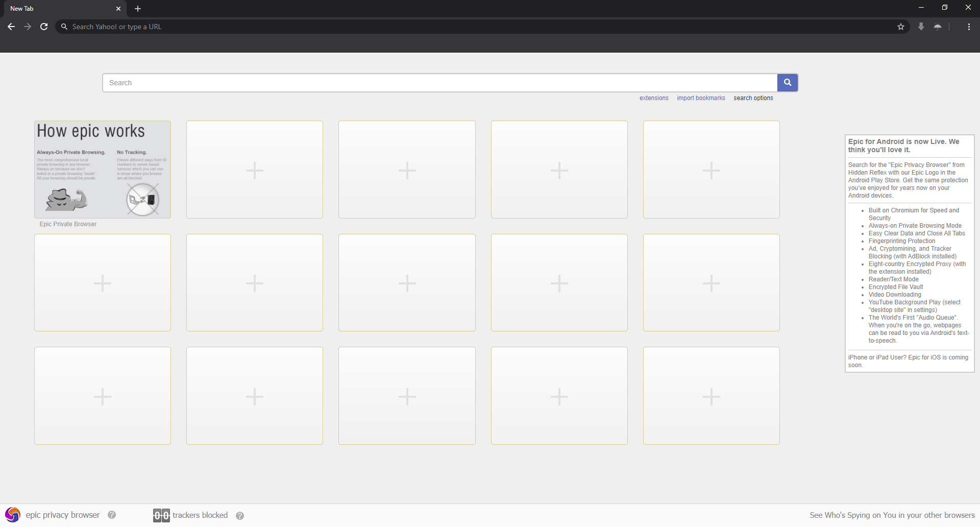Click the blue search magnifier button

point(788,83)
